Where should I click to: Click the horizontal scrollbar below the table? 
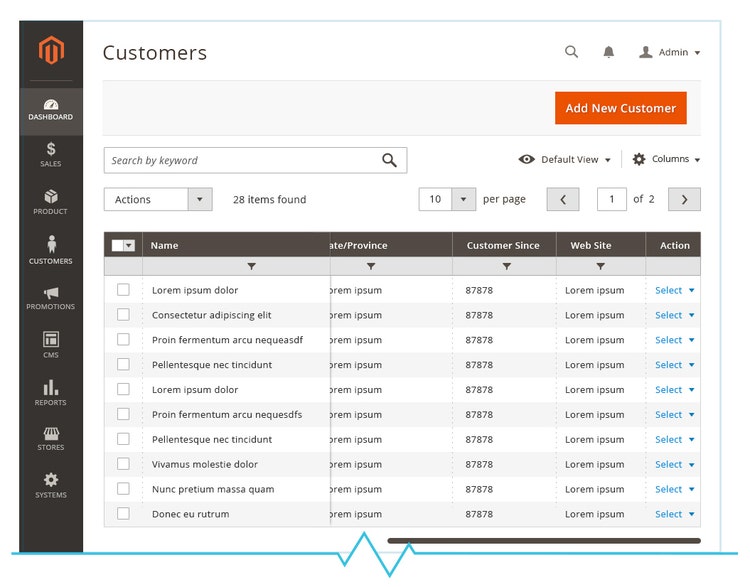(x=543, y=541)
